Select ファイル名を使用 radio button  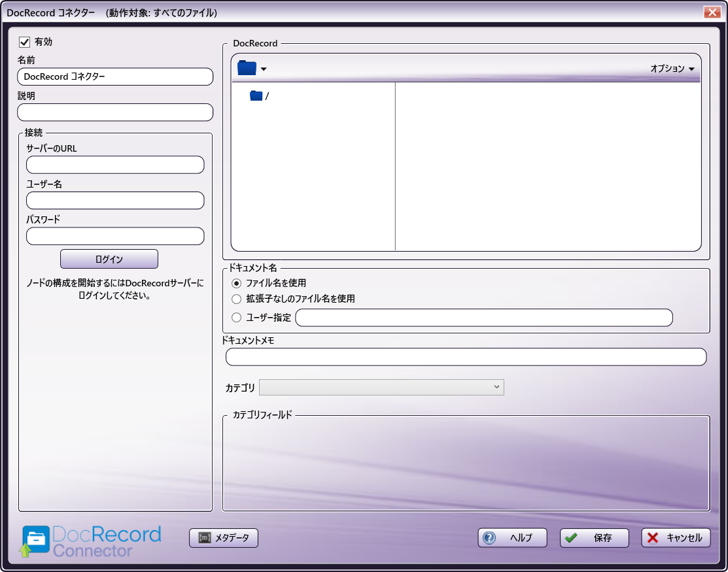(x=236, y=283)
